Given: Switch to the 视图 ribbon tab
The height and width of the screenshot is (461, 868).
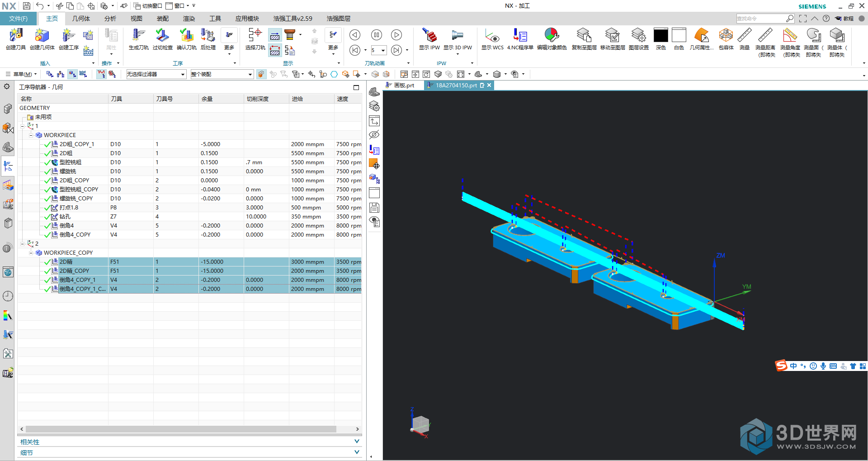Looking at the screenshot, I should (136, 19).
